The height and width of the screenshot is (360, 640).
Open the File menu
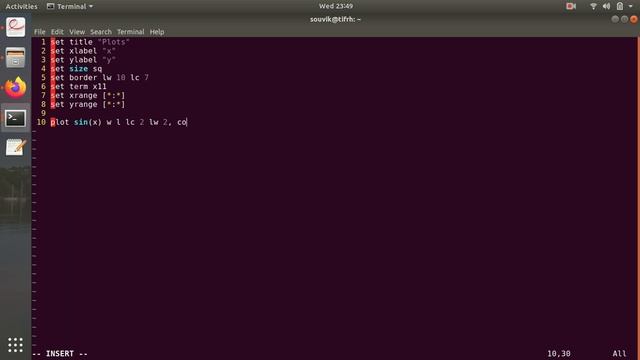(40, 32)
